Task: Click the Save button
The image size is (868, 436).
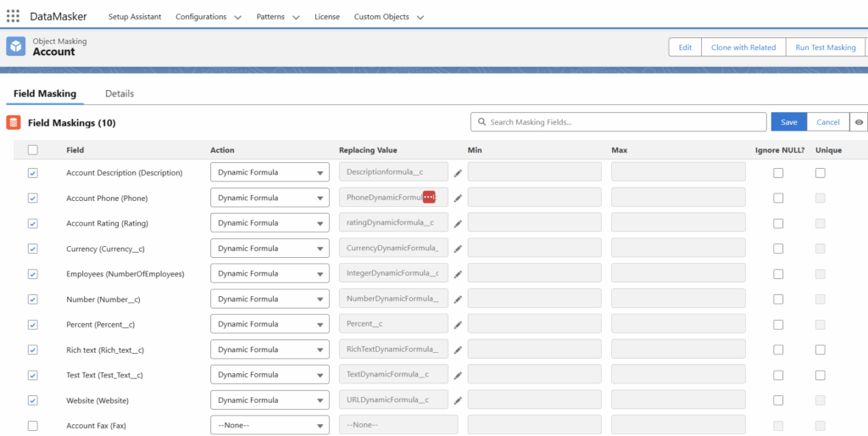Action: click(788, 122)
